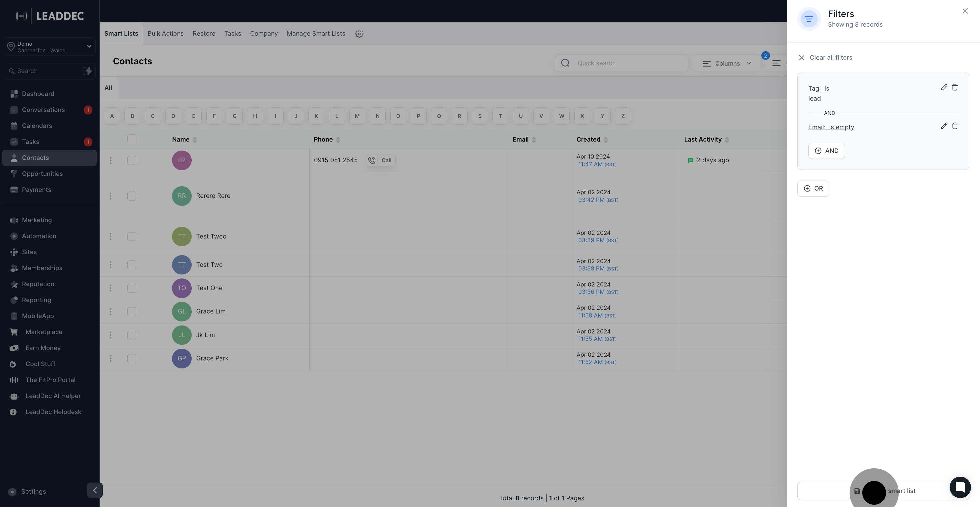The width and height of the screenshot is (980, 507).
Task: Open Payments in the sidebar
Action: pos(49,190)
